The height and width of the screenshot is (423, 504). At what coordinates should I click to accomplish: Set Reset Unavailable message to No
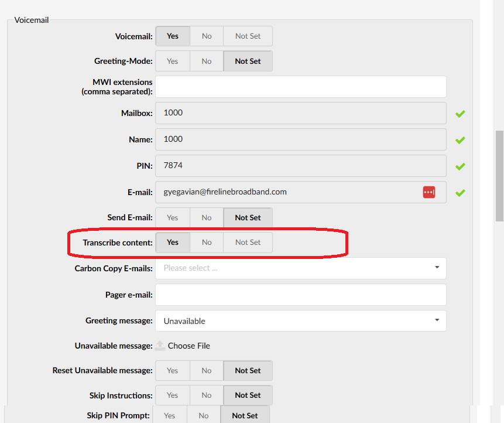[x=207, y=371]
